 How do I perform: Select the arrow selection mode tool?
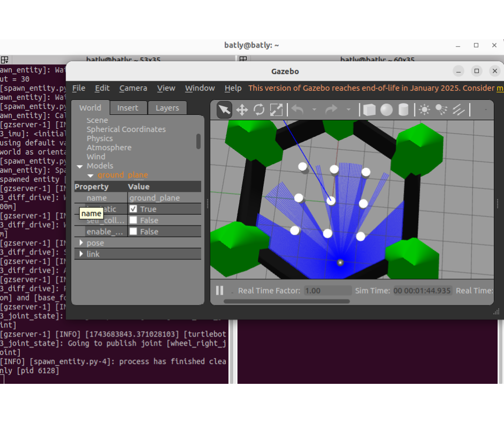tap(224, 110)
